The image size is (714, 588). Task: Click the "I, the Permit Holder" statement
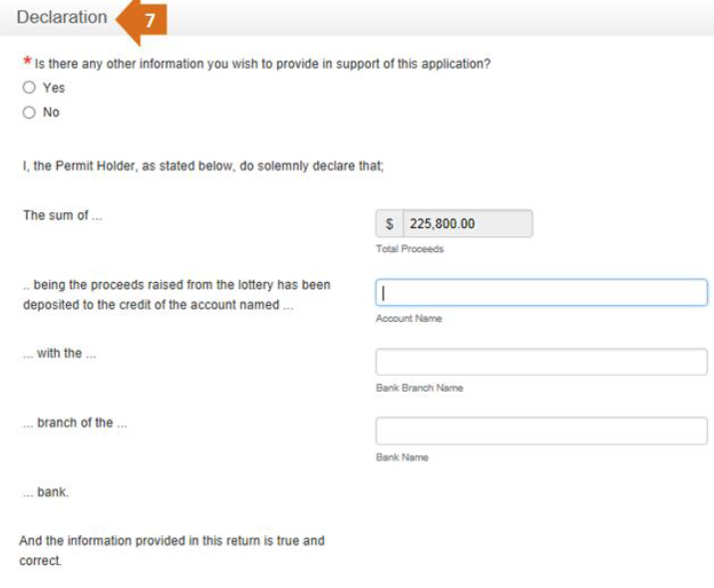coord(203,165)
